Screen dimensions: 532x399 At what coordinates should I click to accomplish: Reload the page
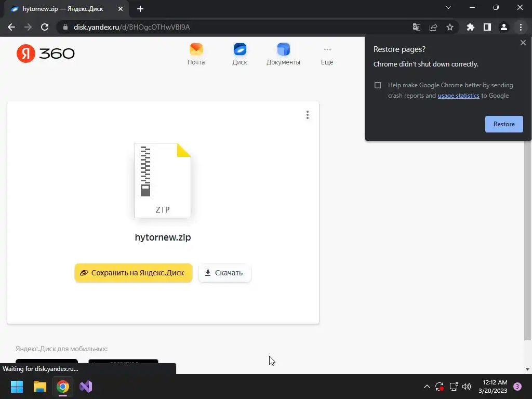coord(45,27)
